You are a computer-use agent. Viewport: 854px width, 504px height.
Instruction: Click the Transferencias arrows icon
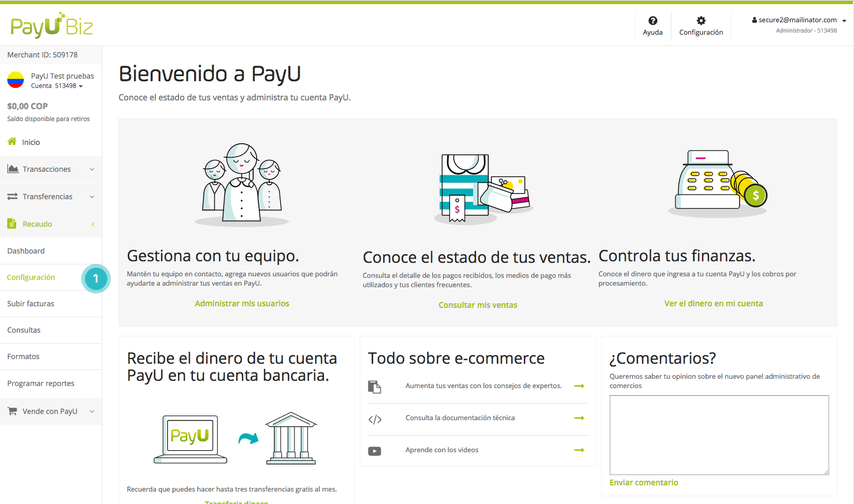11,196
